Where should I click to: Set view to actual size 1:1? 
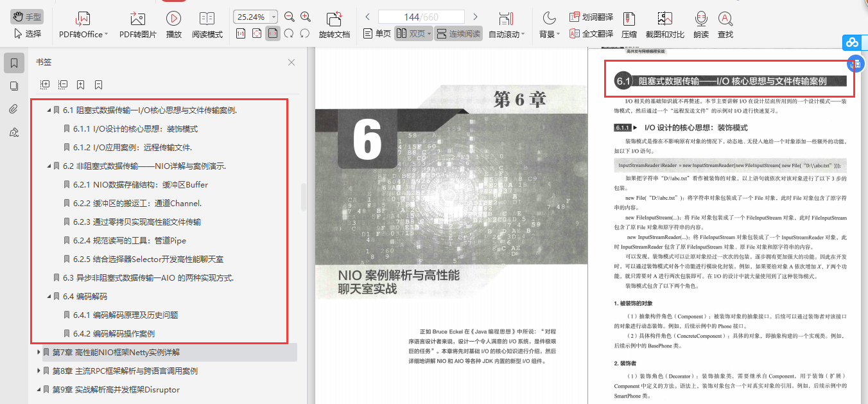pos(241,33)
